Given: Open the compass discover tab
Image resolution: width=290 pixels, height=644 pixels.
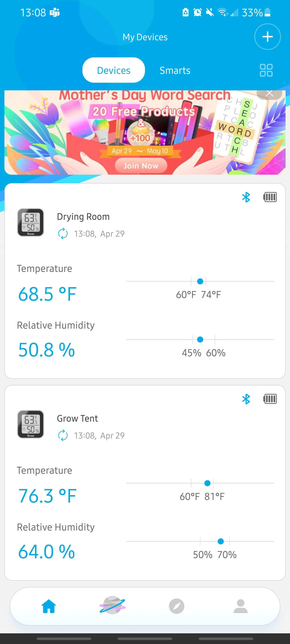Looking at the screenshot, I should [176, 606].
